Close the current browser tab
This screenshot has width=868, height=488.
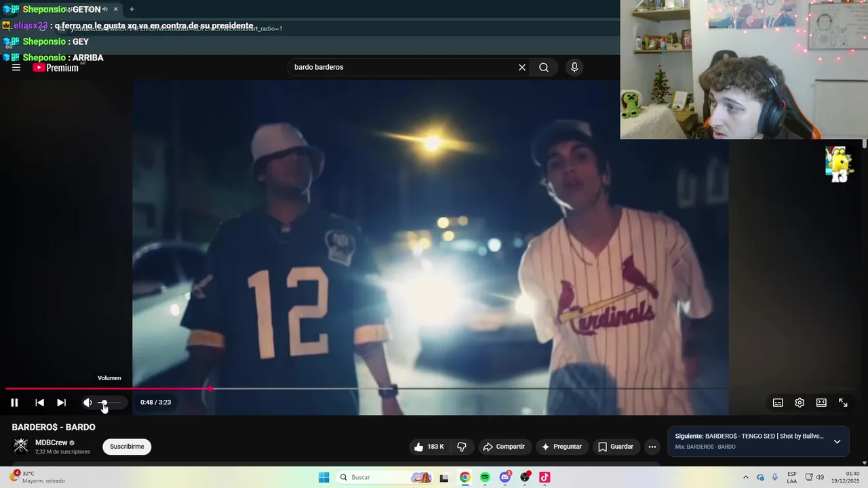[115, 9]
